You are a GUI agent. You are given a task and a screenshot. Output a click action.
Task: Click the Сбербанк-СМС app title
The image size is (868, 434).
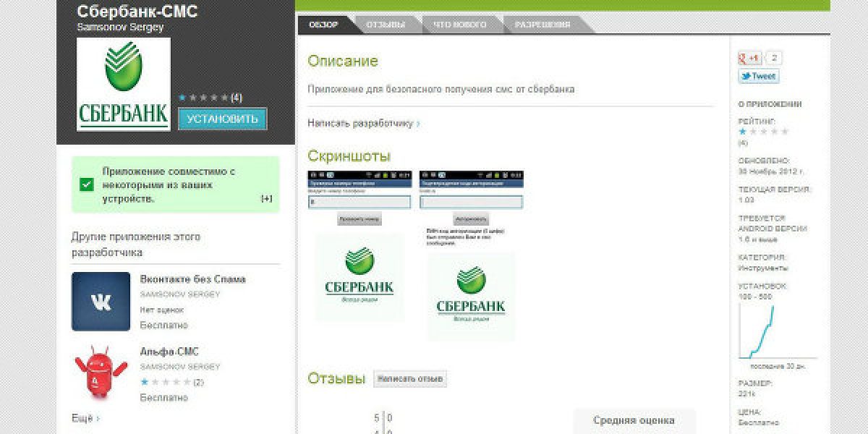[x=137, y=11]
